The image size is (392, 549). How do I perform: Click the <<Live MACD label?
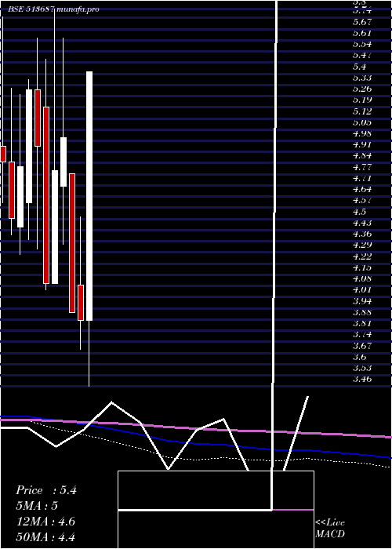point(330,528)
